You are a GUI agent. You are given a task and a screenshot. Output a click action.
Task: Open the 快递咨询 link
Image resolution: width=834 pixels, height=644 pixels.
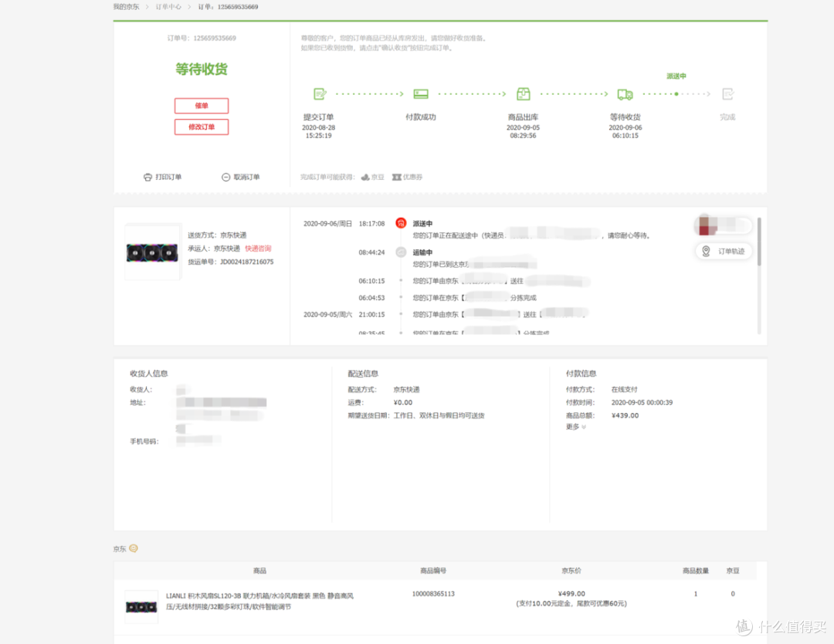pos(258,249)
